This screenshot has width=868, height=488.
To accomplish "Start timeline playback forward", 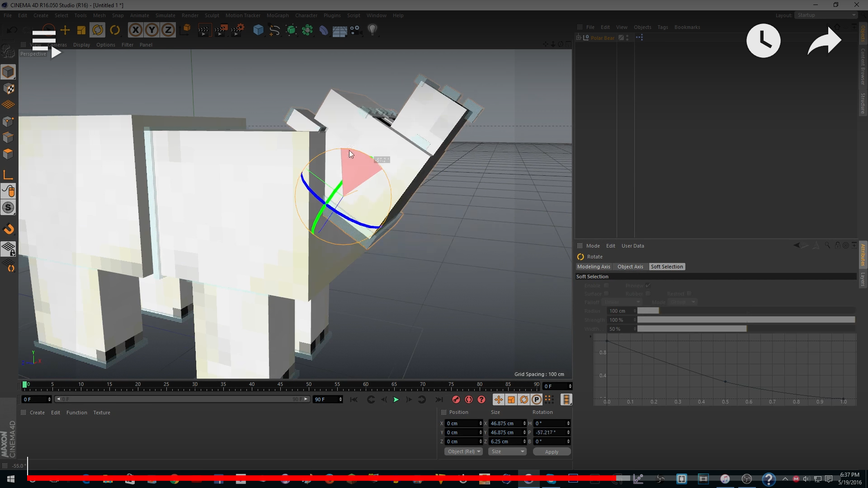I will [x=396, y=399].
